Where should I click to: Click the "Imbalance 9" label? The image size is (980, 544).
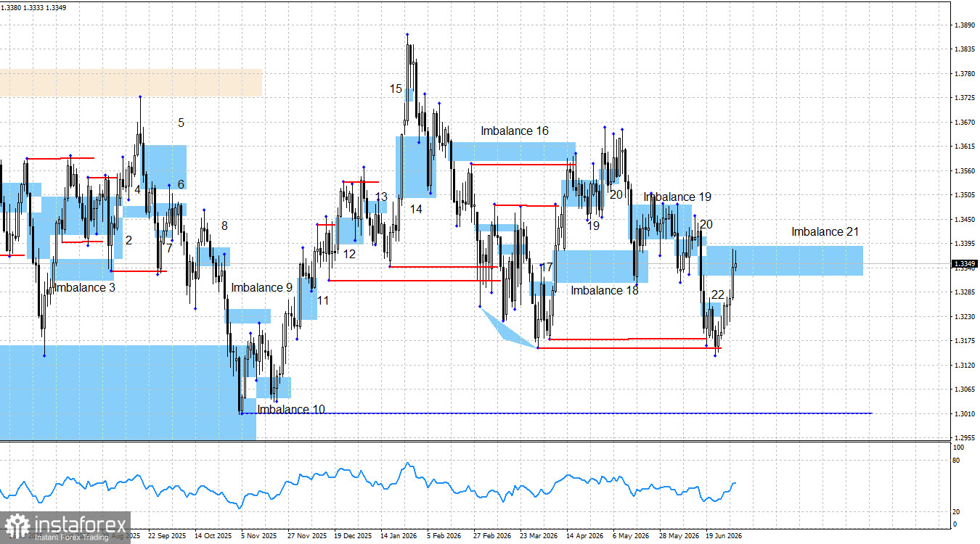[x=262, y=288]
